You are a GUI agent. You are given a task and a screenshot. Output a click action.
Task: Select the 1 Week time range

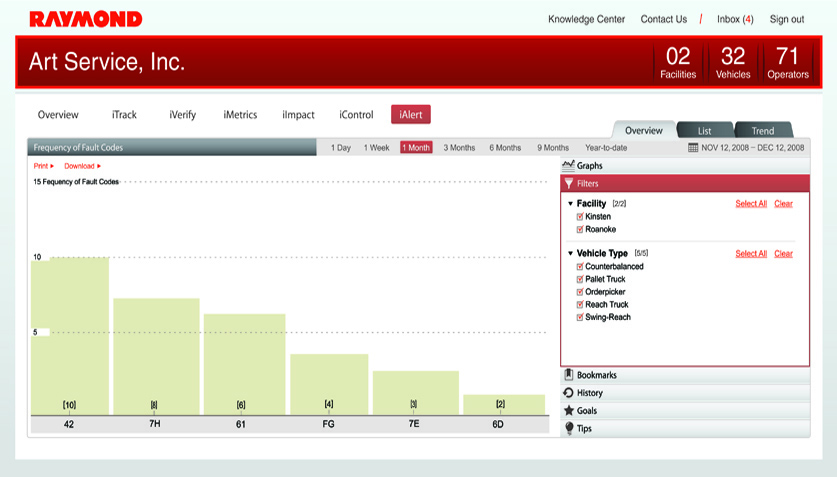[x=376, y=148]
